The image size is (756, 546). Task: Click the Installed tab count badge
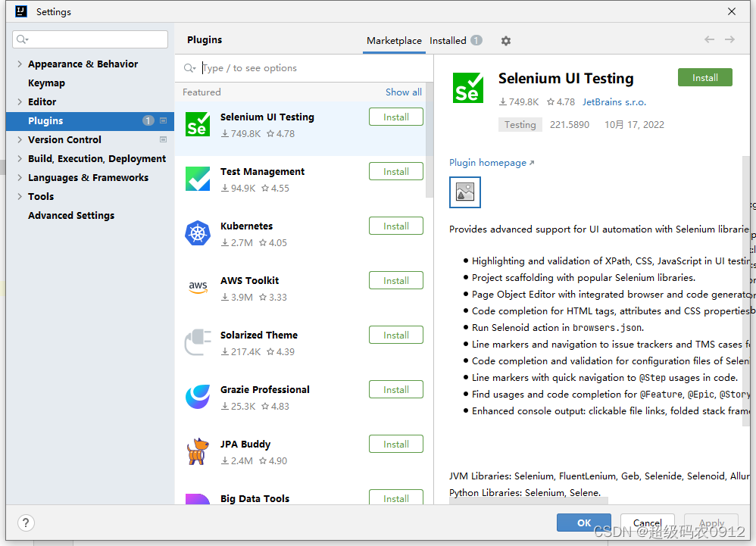point(476,40)
